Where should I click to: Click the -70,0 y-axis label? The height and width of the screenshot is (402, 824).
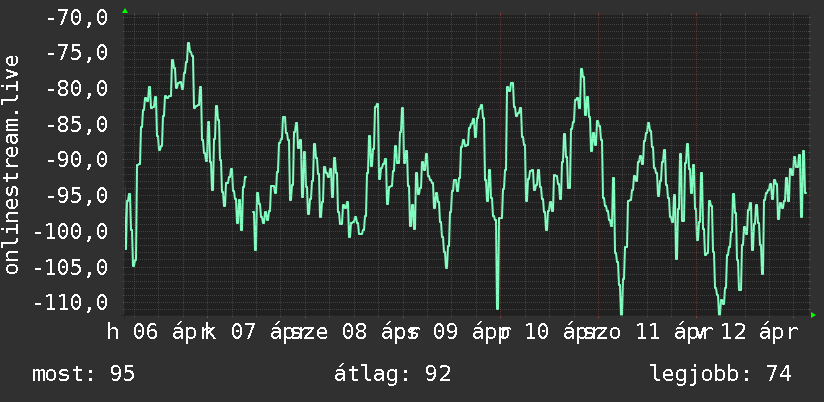[x=77, y=18]
